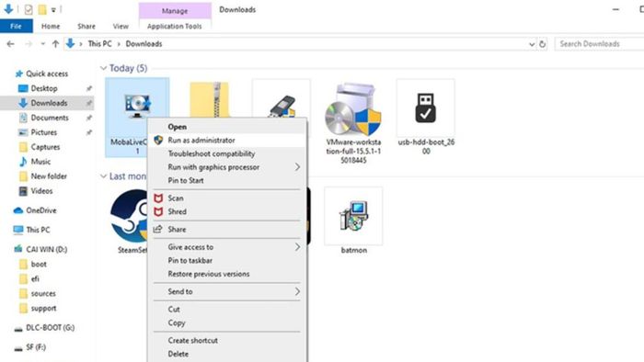Choose Pin to taskbar
The height and width of the screenshot is (362, 644).
(227, 260)
